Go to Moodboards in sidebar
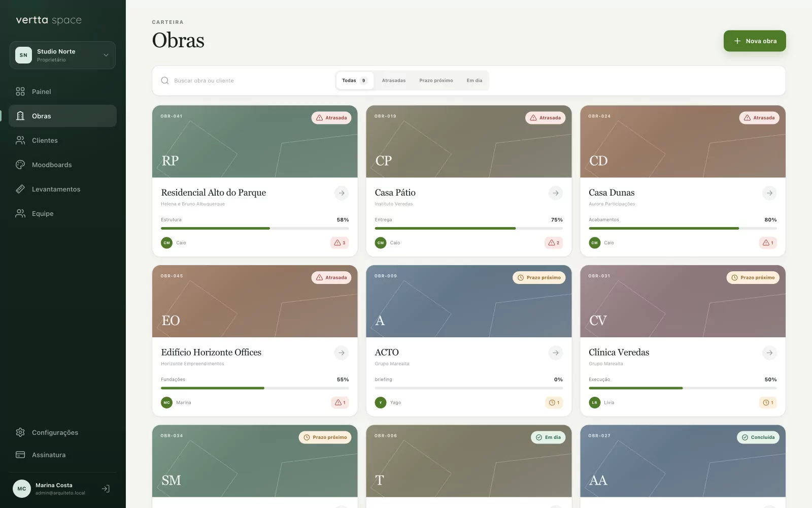Screen dimensions: 812x508 pyautogui.click(x=62, y=165)
